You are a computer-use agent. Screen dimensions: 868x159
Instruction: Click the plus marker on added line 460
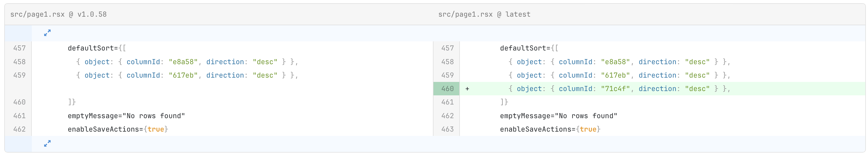tap(467, 89)
